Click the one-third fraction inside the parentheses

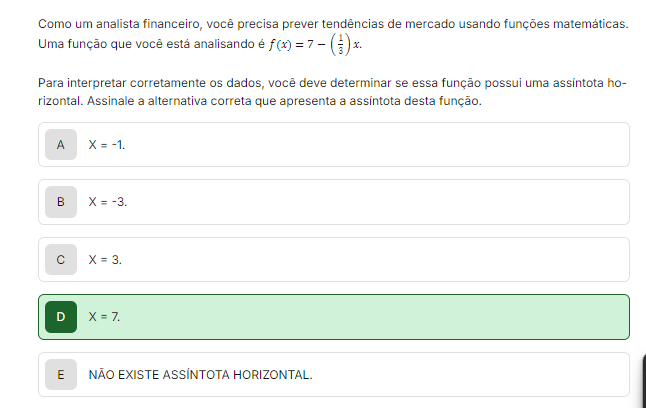pos(340,45)
